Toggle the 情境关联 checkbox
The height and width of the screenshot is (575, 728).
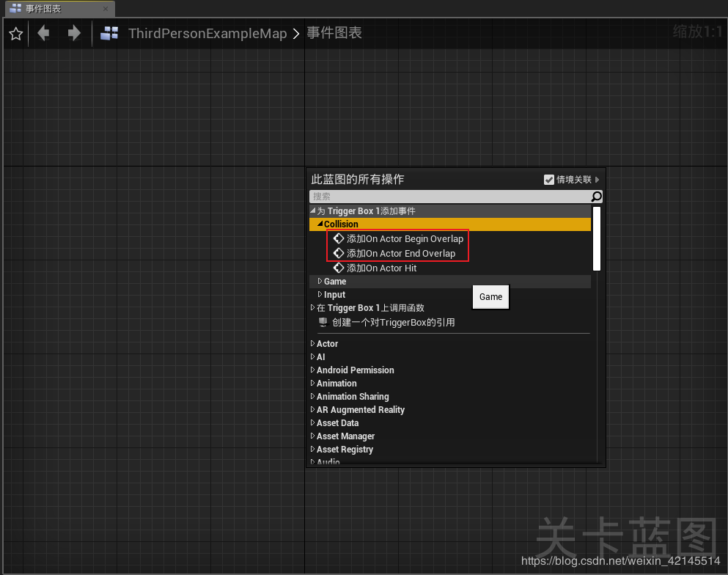[x=549, y=180]
